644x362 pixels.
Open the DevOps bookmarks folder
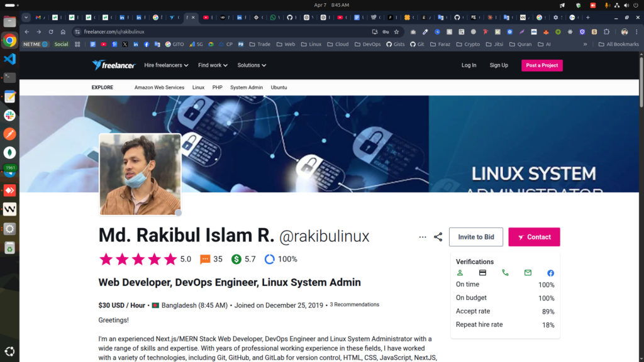pyautogui.click(x=367, y=44)
